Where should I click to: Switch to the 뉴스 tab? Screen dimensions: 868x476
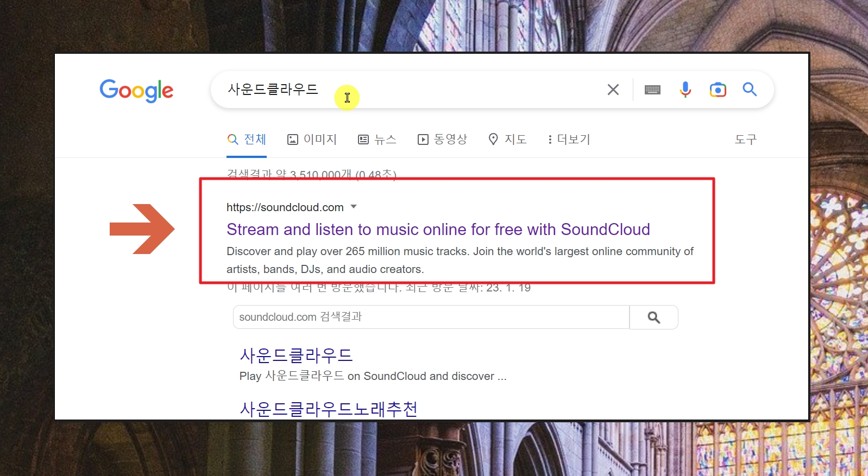[378, 139]
